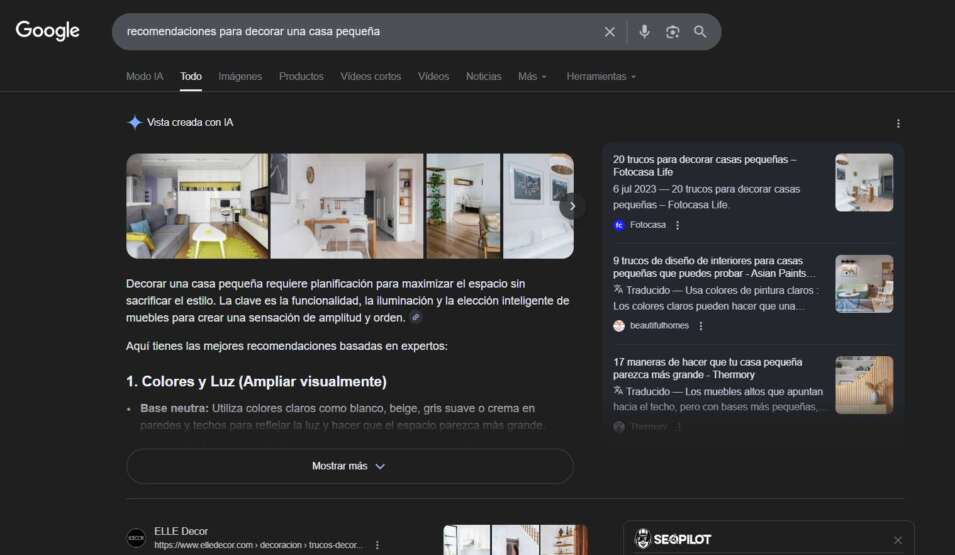The width and height of the screenshot is (955, 555).
Task: Click the Fotocasa favicon
Action: tap(619, 225)
